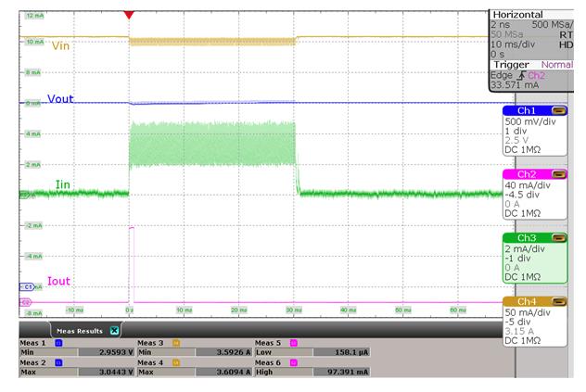Close the Meas Results panel
The width and height of the screenshot is (586, 392).
(115, 330)
